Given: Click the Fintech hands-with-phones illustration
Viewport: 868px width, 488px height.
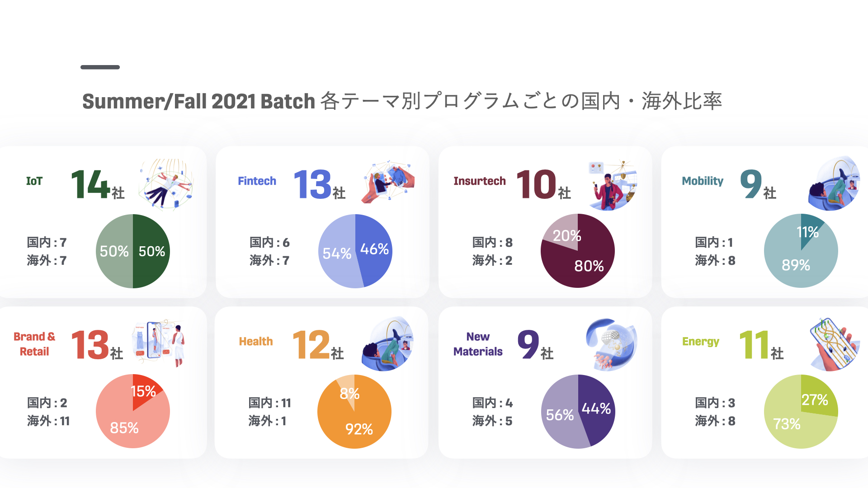Looking at the screenshot, I should pos(388,182).
